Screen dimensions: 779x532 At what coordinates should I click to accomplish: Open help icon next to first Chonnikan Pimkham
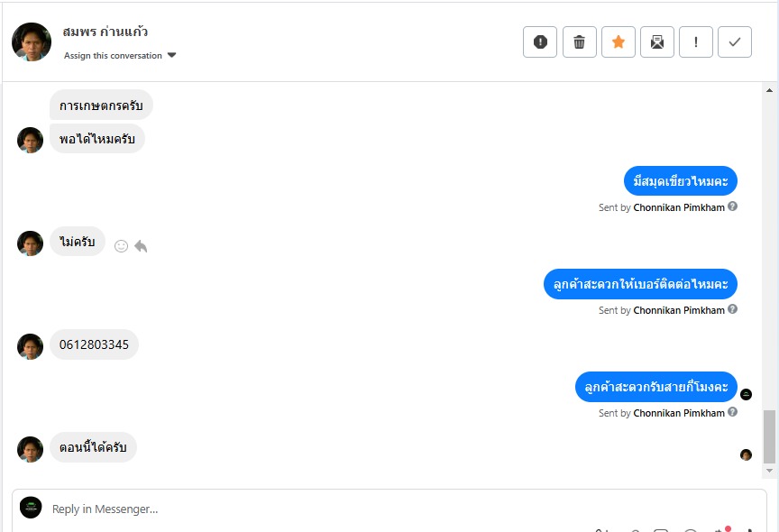[732, 206]
